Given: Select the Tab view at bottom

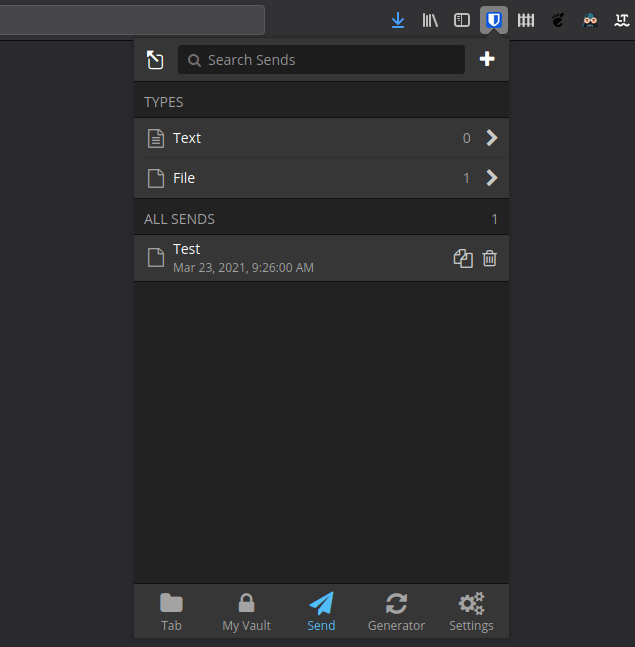Looking at the screenshot, I should [x=171, y=612].
